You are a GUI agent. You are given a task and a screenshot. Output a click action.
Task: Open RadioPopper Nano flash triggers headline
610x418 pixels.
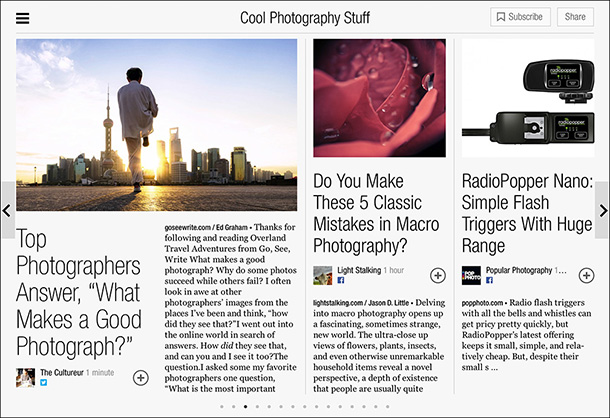click(x=527, y=213)
